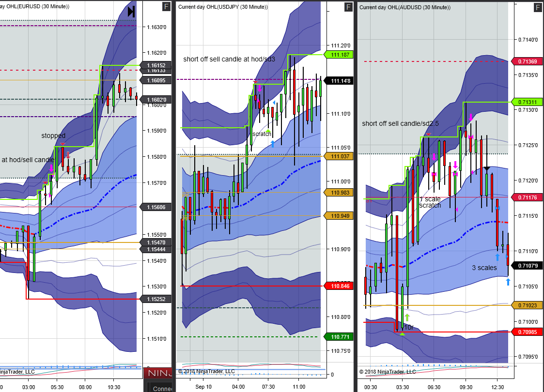Click the '© 2018 NinjaTrader, LLC' text in AUDUSD chart
Image resolution: width=544 pixels, height=392 pixels.
pos(388,372)
